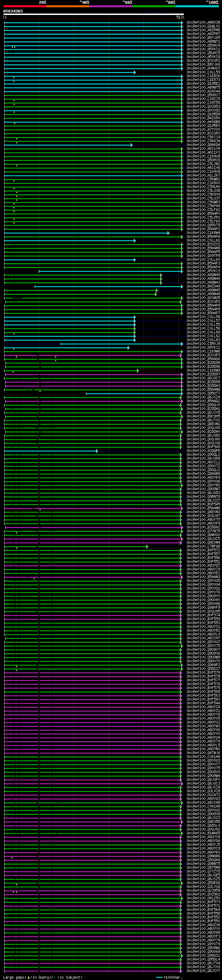This screenshot has height=980, width=222.
Task: Open hit UniRef100_Q95UT9
Action: pos(203,225)
